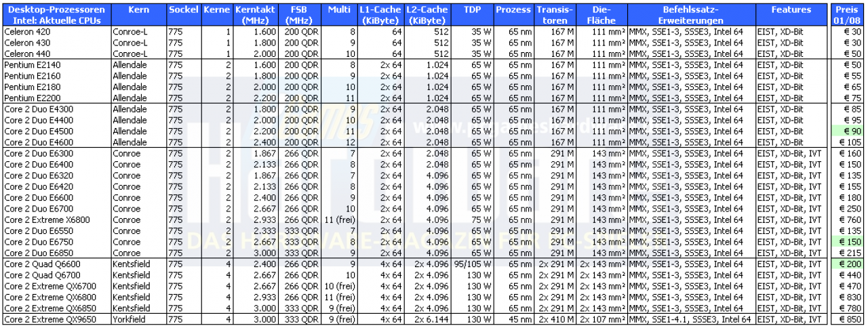Click the 'Transistoren' column header
This screenshot has width=868, height=328.
[555, 15]
